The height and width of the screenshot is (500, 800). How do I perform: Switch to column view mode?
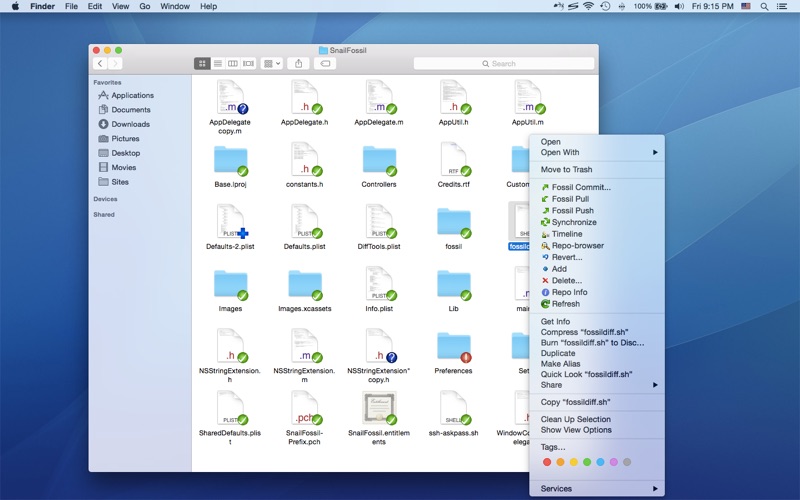tap(232, 63)
